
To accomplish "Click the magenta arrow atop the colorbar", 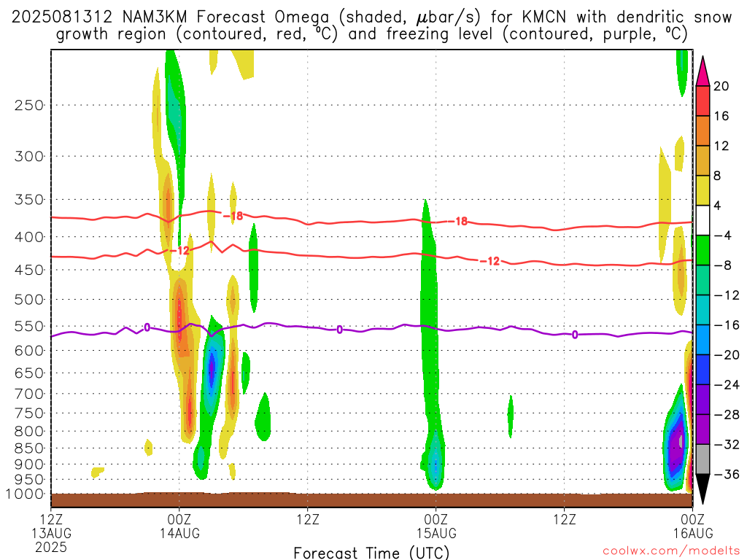I will pos(703,71).
